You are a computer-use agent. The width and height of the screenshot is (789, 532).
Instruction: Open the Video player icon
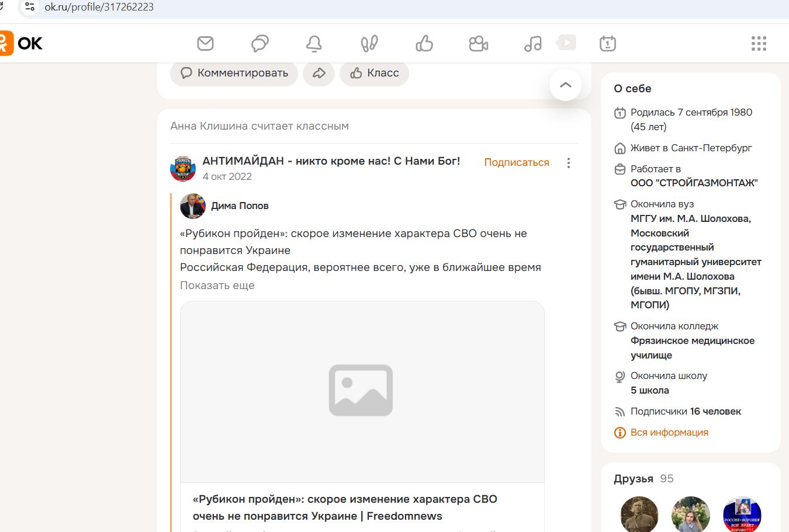point(565,42)
